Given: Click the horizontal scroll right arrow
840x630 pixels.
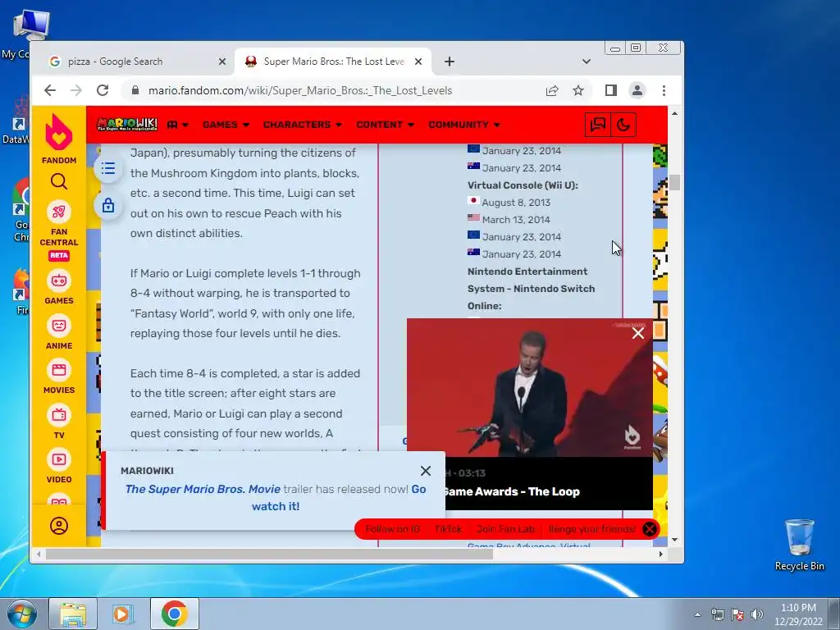Looking at the screenshot, I should point(661,554).
